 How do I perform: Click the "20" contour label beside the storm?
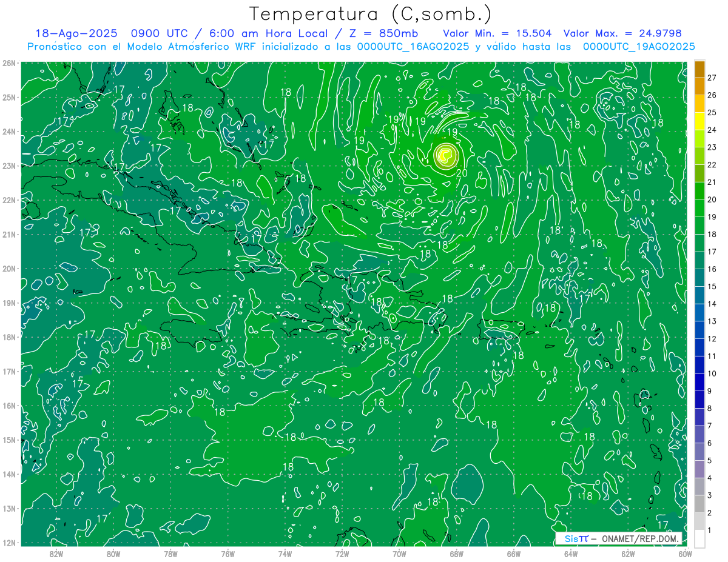pyautogui.click(x=461, y=173)
